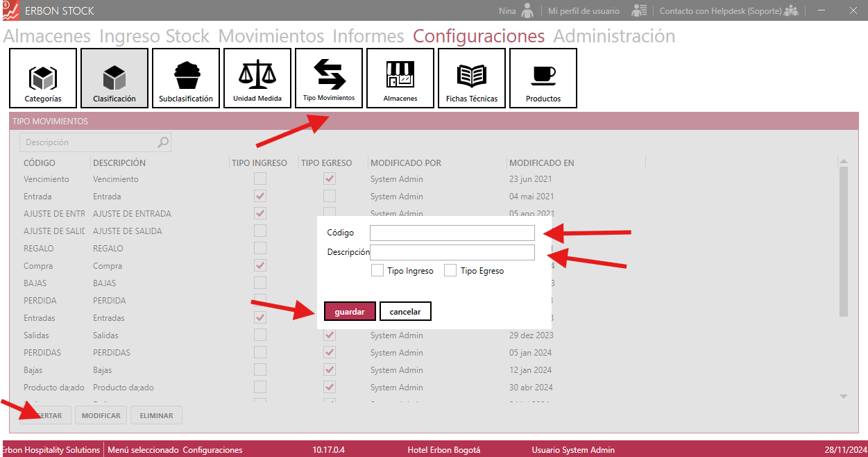This screenshot has width=868, height=457.
Task: Open the Categorías tile icon
Action: coord(42,76)
